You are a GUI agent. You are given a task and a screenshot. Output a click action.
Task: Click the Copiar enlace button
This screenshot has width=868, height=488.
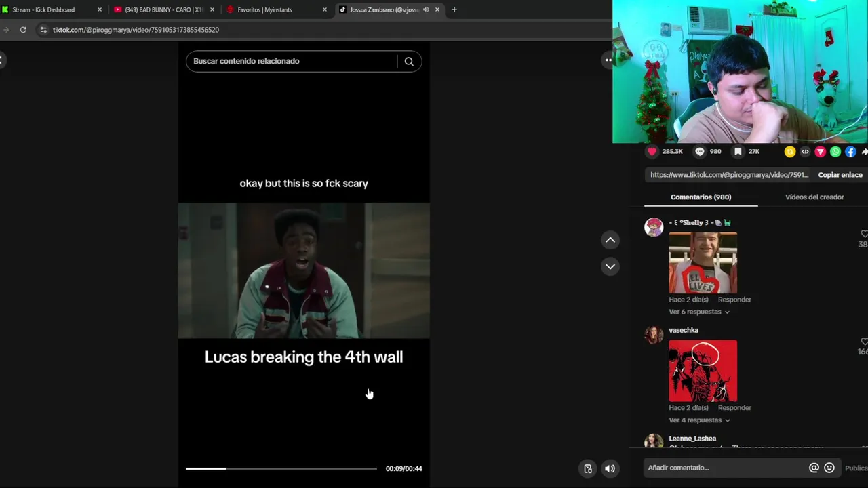point(840,175)
